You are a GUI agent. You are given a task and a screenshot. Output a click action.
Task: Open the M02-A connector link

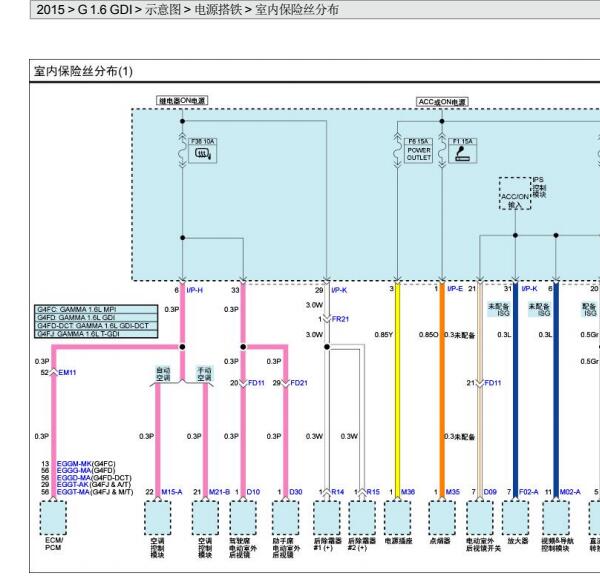pos(570,492)
